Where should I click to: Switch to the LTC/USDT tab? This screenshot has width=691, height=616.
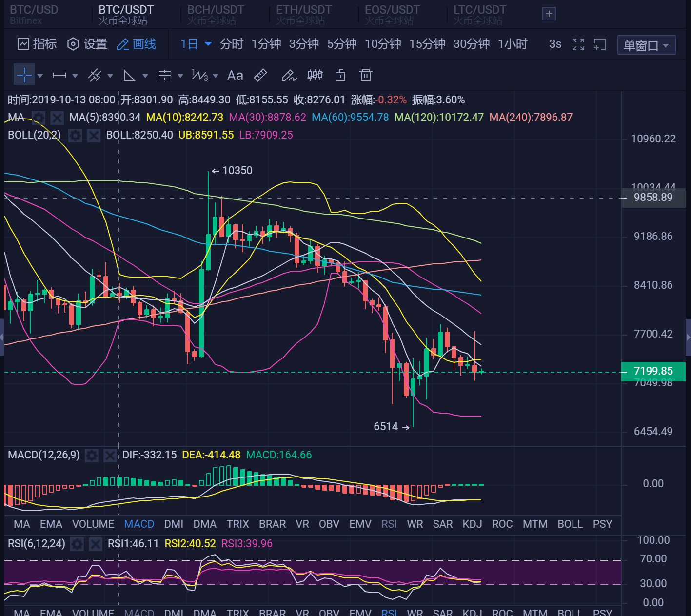click(480, 15)
